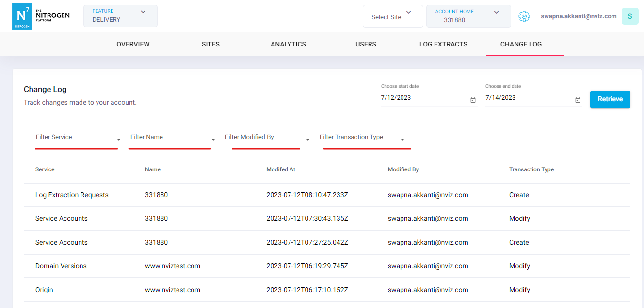Open the start date calendar picker
Image resolution: width=644 pixels, height=308 pixels.
click(x=473, y=100)
